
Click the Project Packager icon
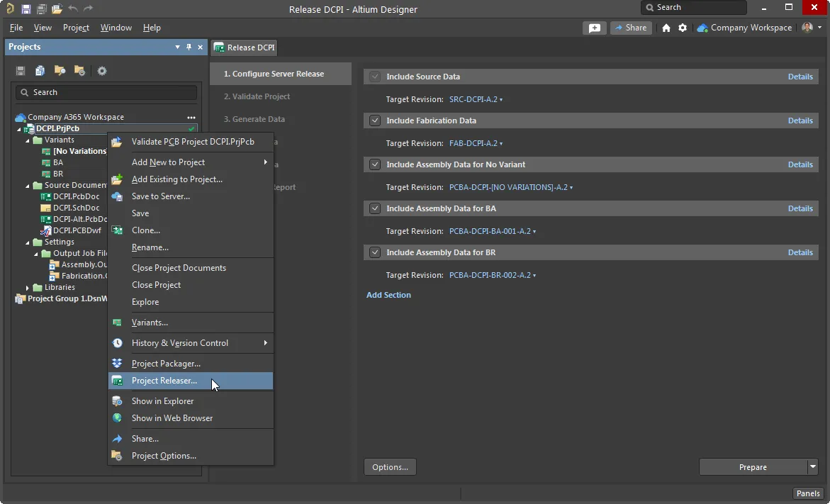pyautogui.click(x=117, y=364)
